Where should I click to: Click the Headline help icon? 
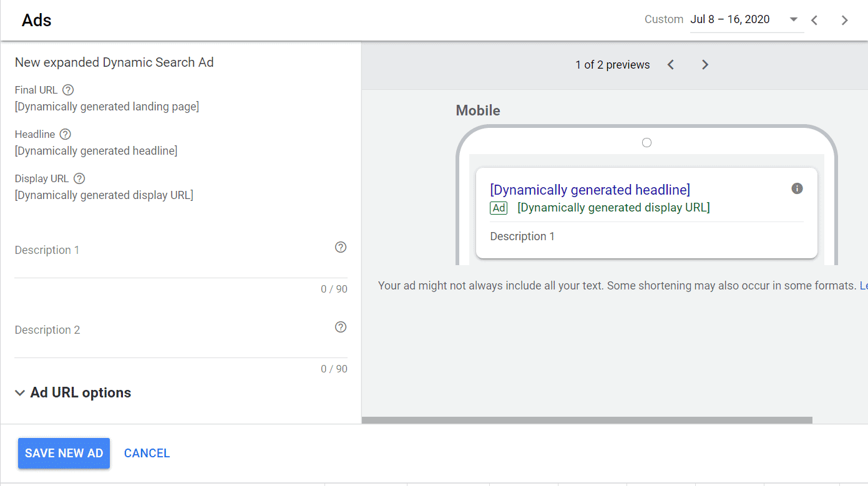65,134
